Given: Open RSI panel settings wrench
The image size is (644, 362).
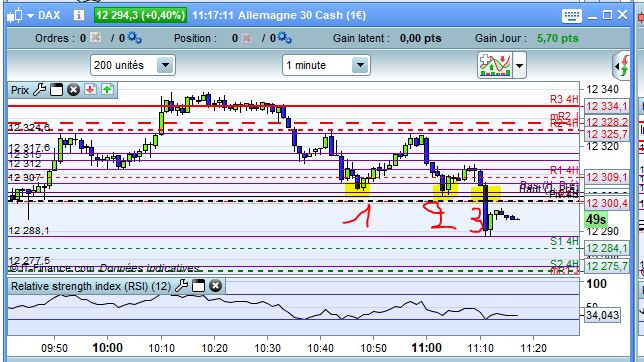Looking at the screenshot, I should pos(181,286).
